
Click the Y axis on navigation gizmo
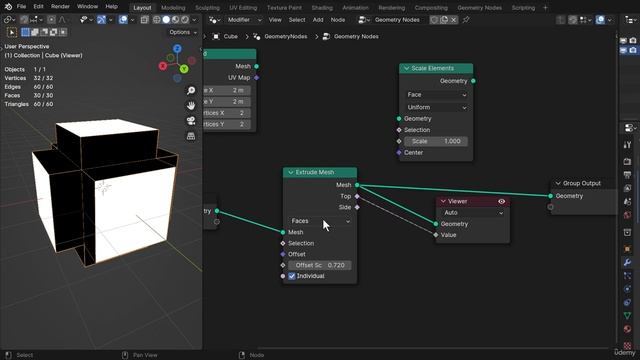(x=184, y=69)
